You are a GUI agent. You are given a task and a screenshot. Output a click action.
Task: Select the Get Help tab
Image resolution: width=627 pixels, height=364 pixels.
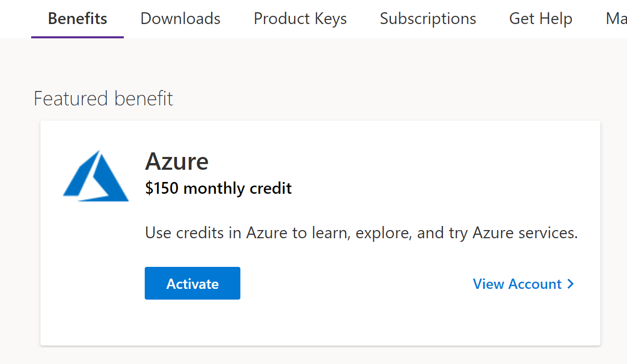pyautogui.click(x=541, y=19)
